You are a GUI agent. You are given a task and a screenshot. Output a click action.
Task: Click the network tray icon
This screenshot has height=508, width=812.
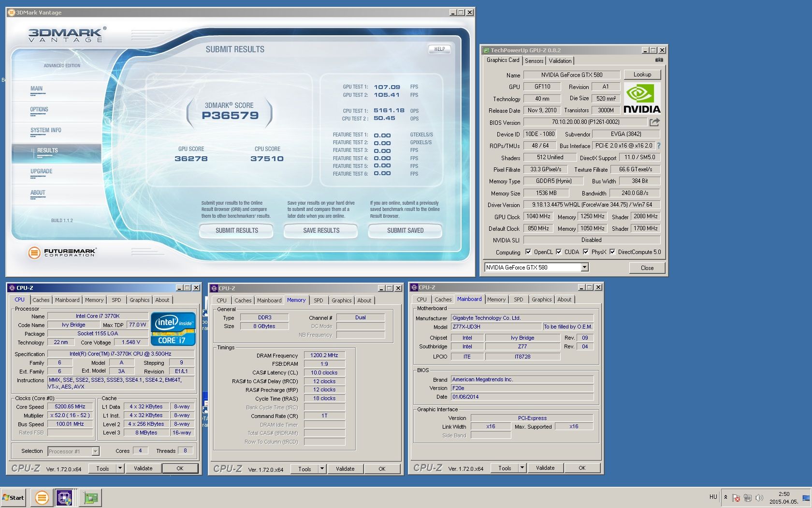point(748,497)
